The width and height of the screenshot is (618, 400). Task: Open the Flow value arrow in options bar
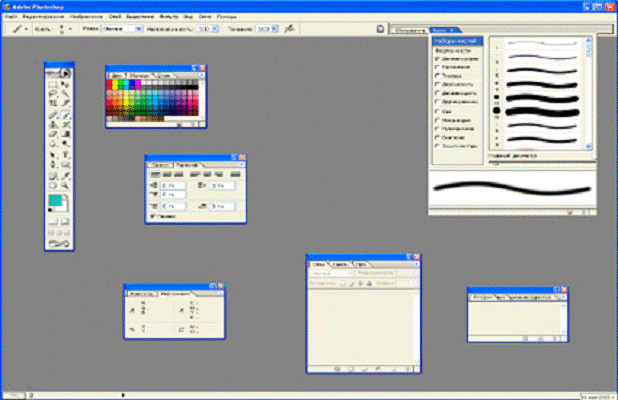click(x=275, y=29)
